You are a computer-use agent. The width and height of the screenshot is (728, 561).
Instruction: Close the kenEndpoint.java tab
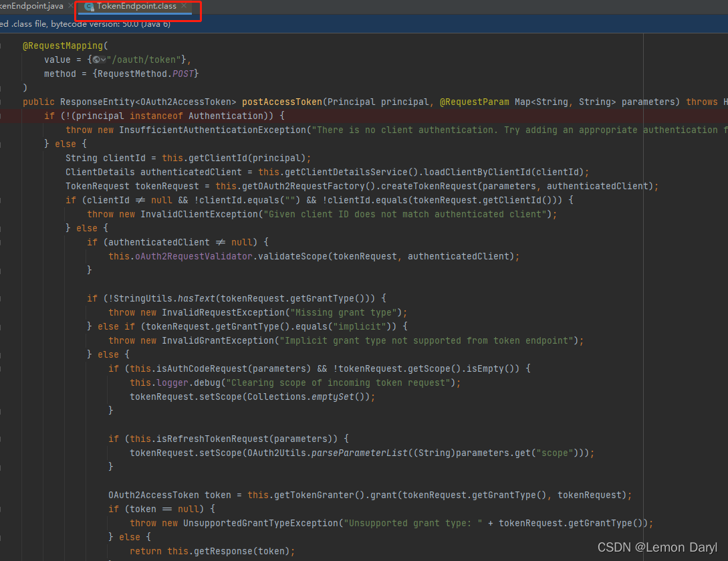tap(71, 5)
